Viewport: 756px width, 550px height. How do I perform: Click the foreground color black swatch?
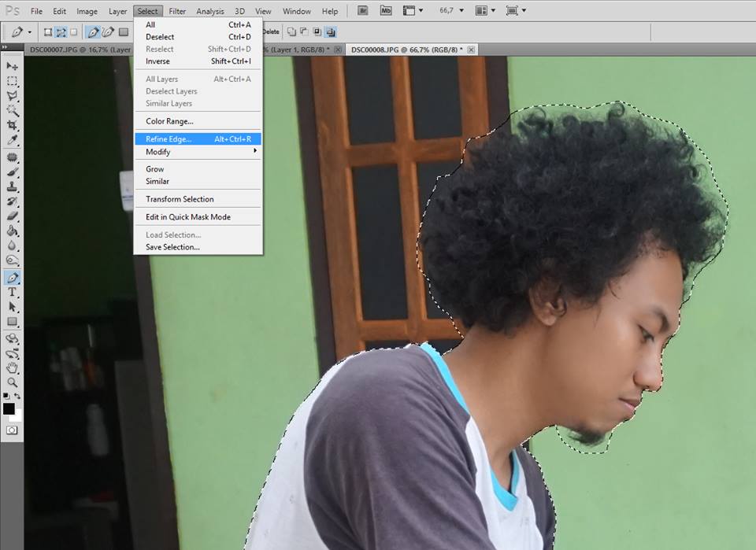point(9,408)
